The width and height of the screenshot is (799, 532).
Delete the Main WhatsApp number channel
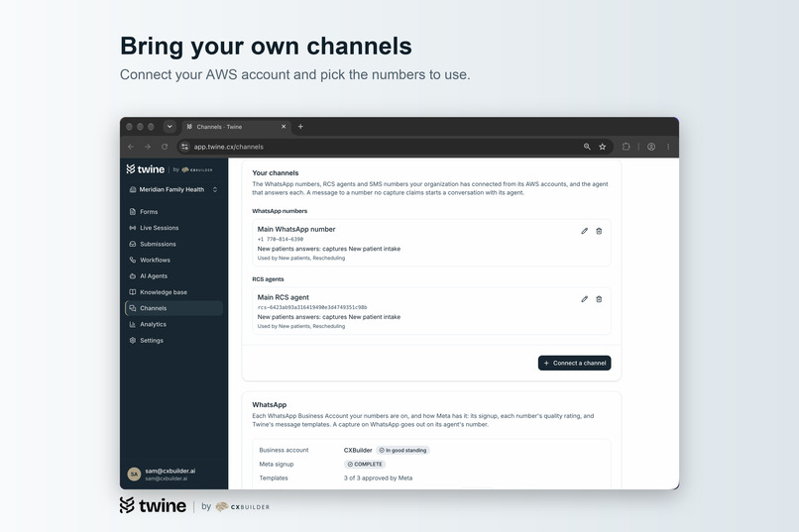click(x=599, y=231)
